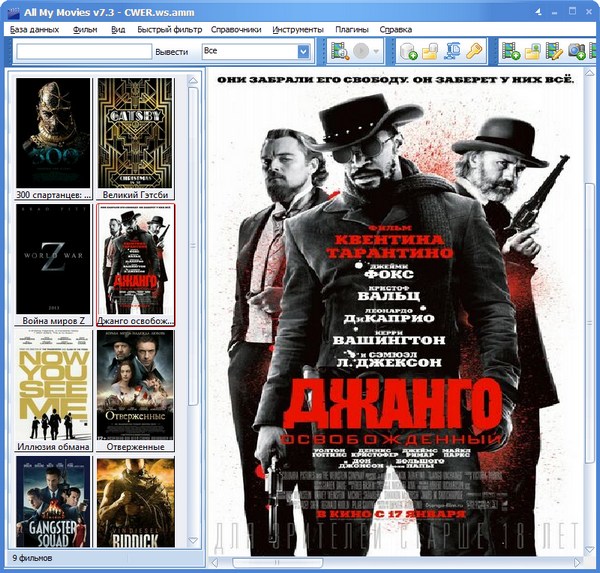
Task: Open the 'База данных' menu
Action: coord(35,30)
